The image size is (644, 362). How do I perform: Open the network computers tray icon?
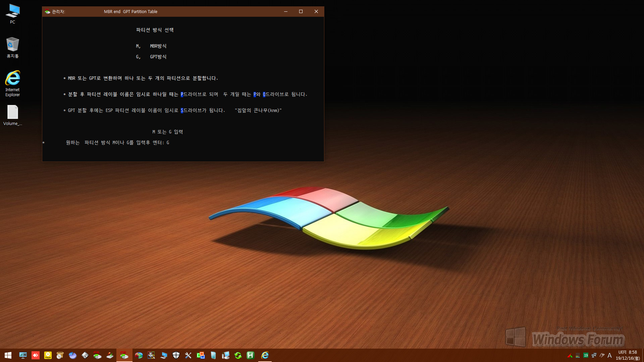click(594, 355)
